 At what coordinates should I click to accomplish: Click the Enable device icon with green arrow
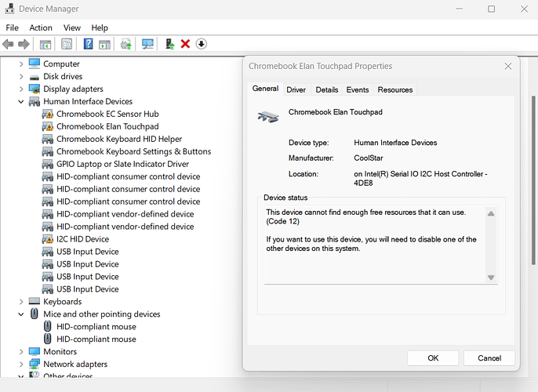[x=169, y=44]
